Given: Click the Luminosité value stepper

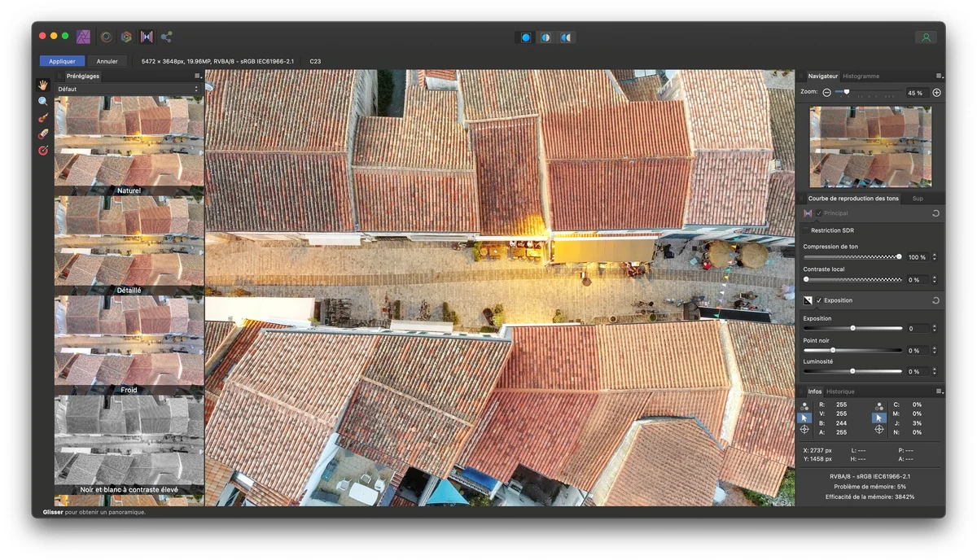Looking at the screenshot, I should point(934,372).
